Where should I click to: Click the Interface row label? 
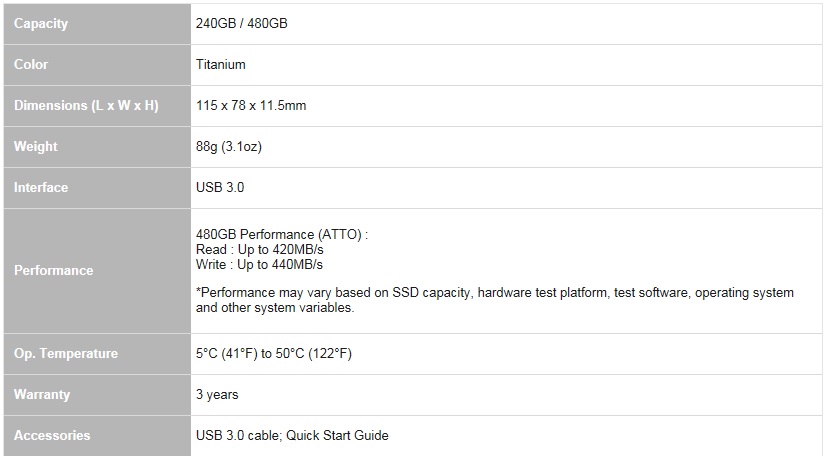coord(41,187)
